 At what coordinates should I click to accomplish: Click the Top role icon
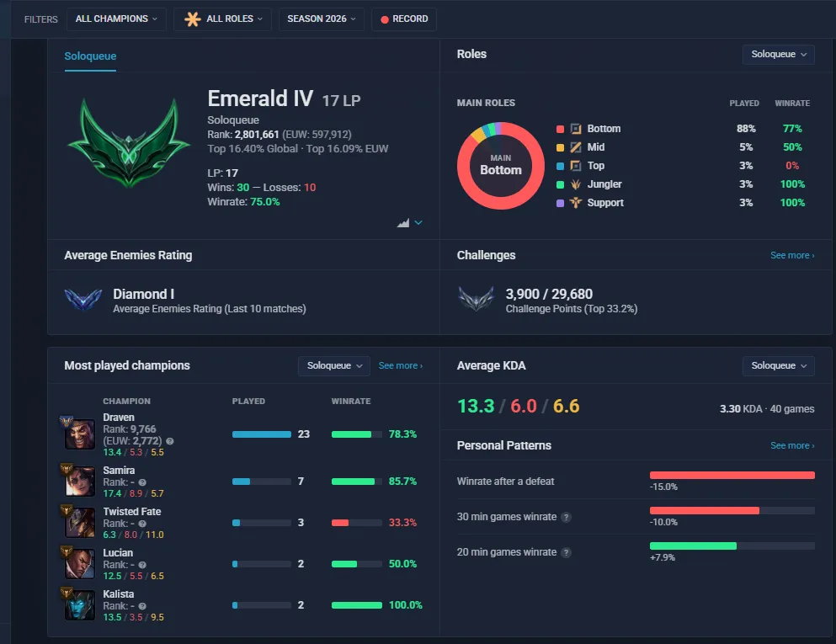(576, 166)
